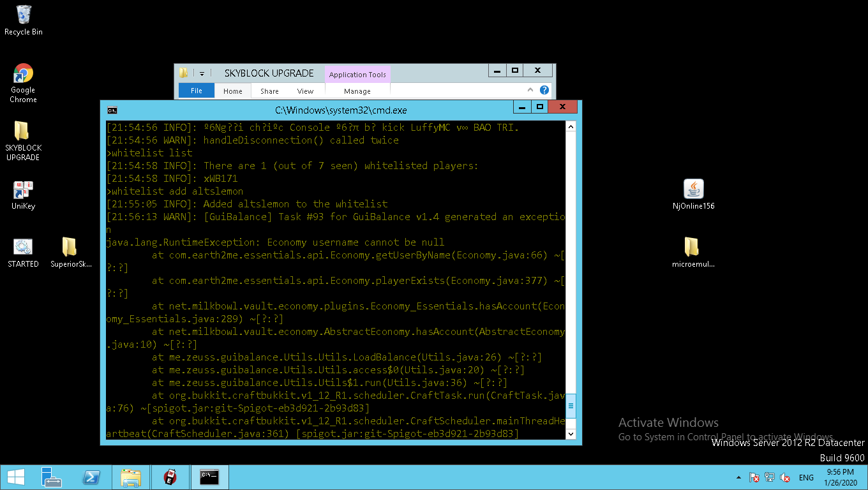Select the STARTED desktop file icon
868x490 pixels.
(23, 253)
